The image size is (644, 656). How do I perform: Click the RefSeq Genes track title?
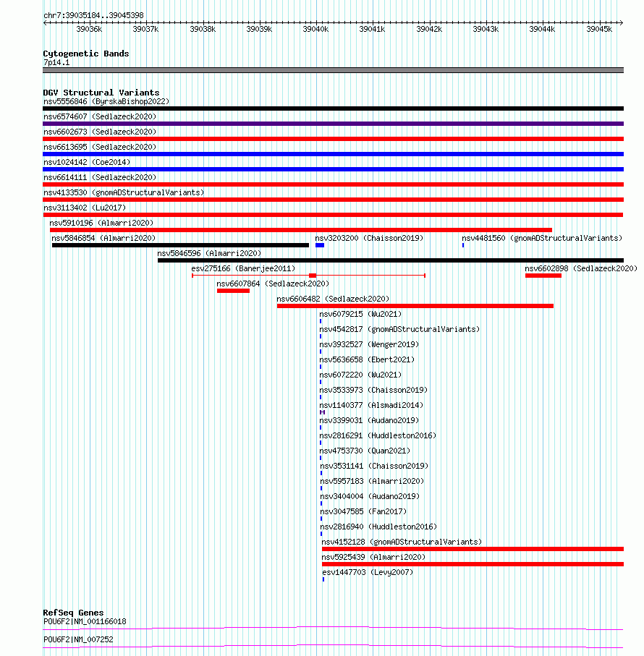coord(73,613)
